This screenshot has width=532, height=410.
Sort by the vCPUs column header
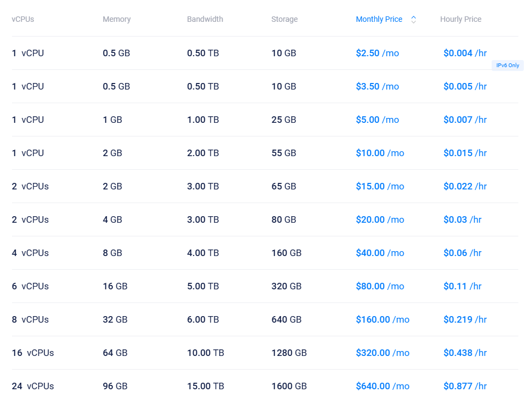click(x=23, y=20)
